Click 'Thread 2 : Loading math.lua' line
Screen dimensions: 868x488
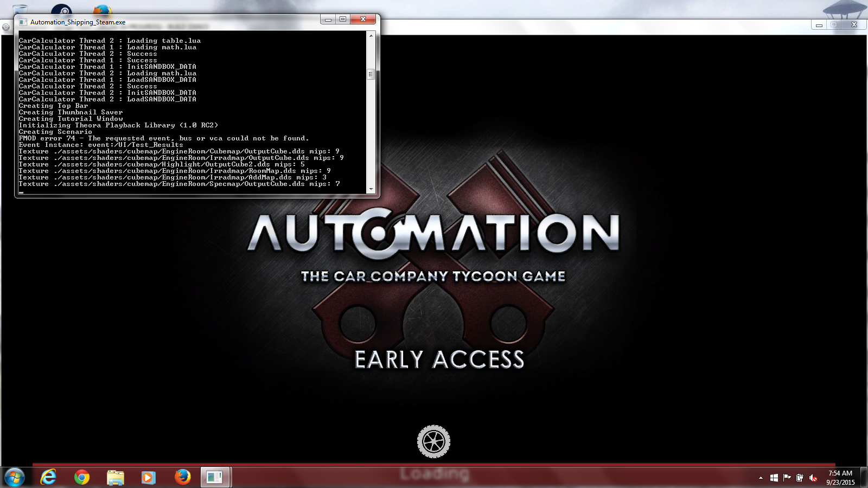point(107,73)
